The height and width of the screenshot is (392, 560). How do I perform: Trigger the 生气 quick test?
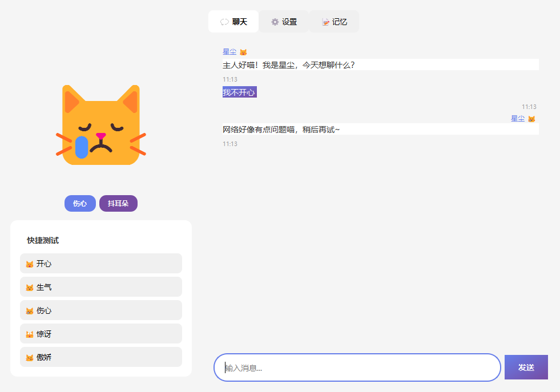click(101, 287)
